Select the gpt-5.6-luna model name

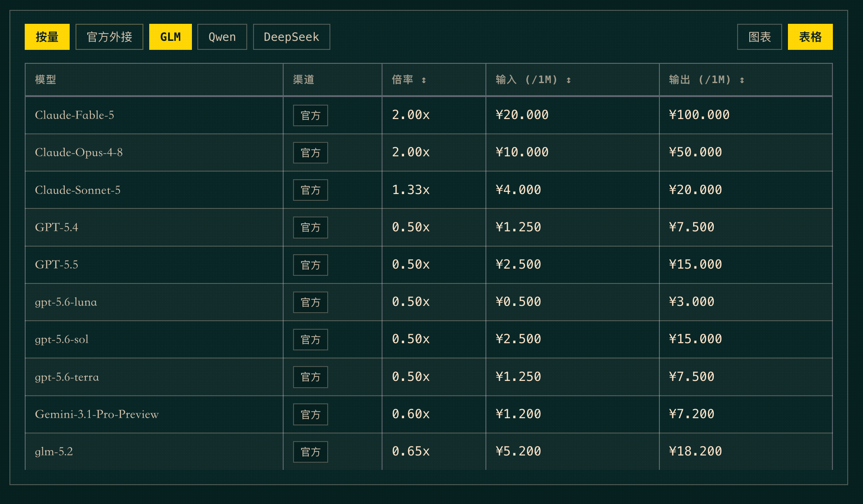coord(66,302)
